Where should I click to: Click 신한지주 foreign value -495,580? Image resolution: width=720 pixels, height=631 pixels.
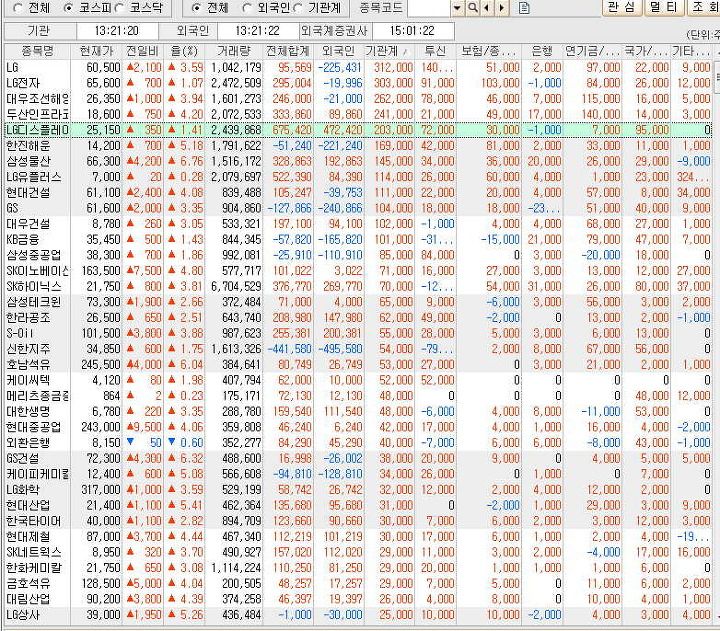339,349
